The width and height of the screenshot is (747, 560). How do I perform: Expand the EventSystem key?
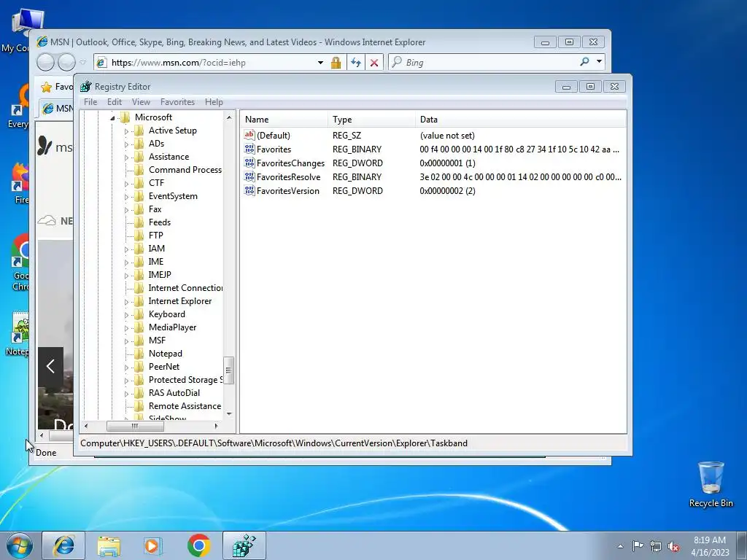[x=126, y=197]
